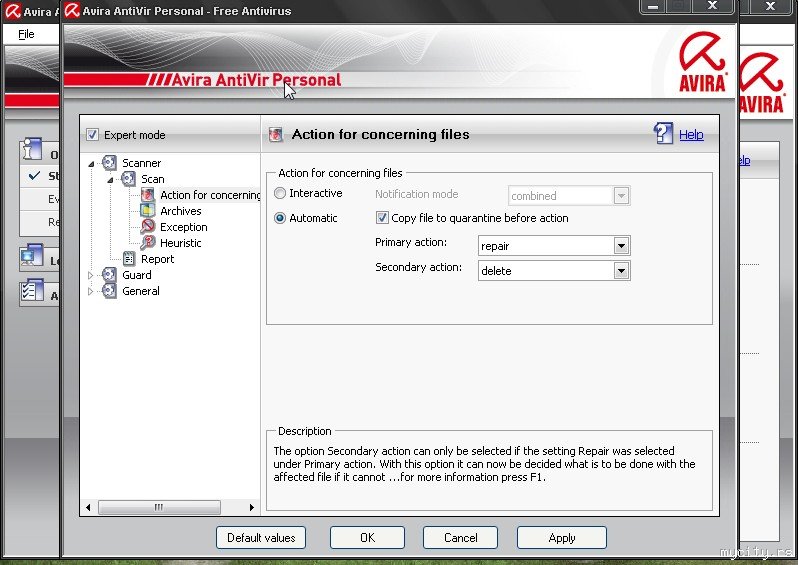Click the tree horizontal scrollbar thumb

coord(159,507)
